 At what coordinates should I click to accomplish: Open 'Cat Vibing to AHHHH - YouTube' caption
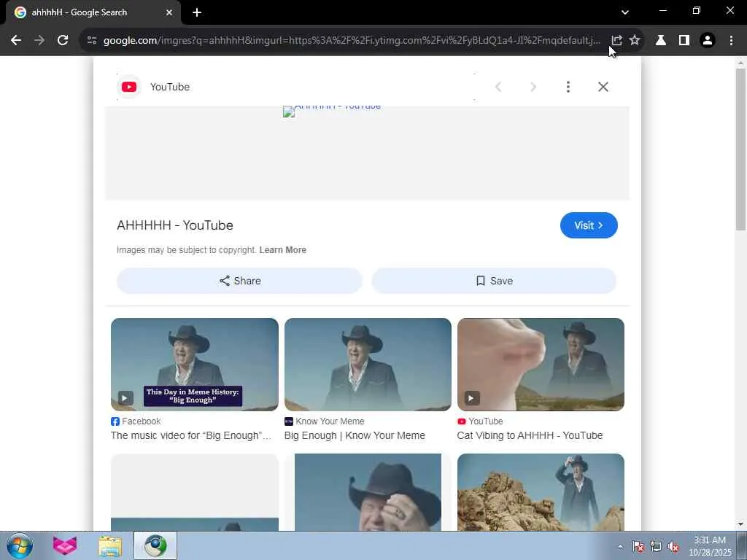tap(530, 435)
